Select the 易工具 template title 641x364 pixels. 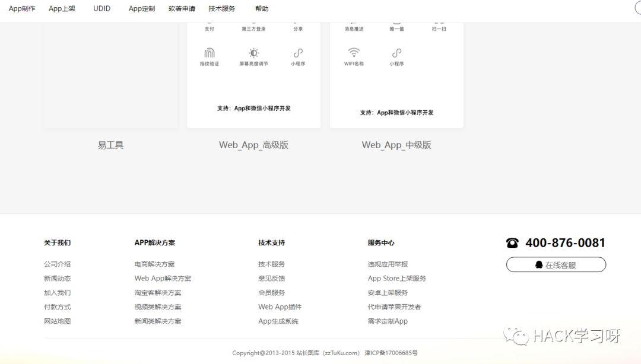coord(110,145)
